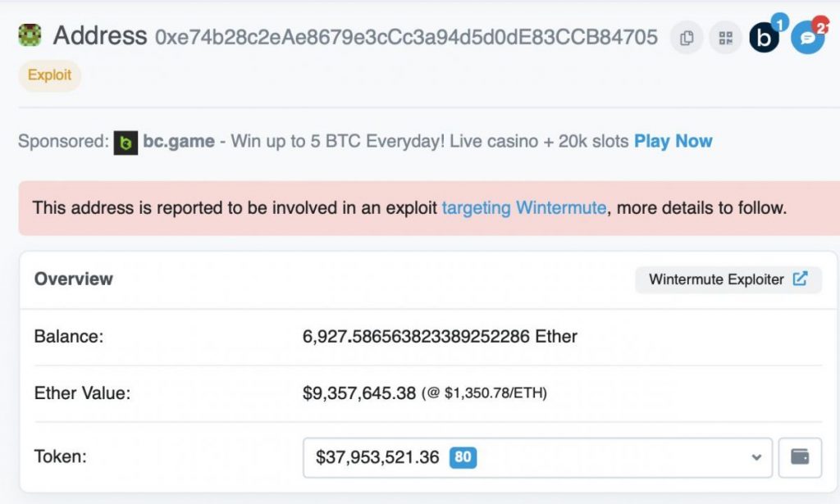The width and height of the screenshot is (840, 504).
Task: Select the Overview panel heading
Action: (73, 279)
